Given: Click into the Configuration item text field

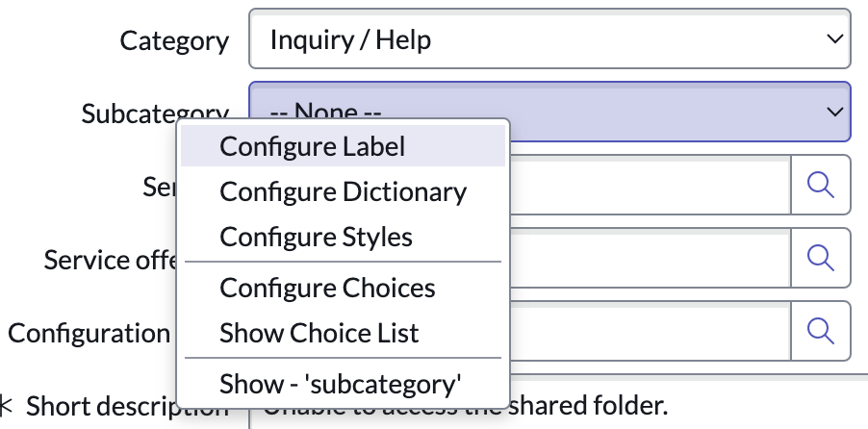Looking at the screenshot, I should click(651, 331).
